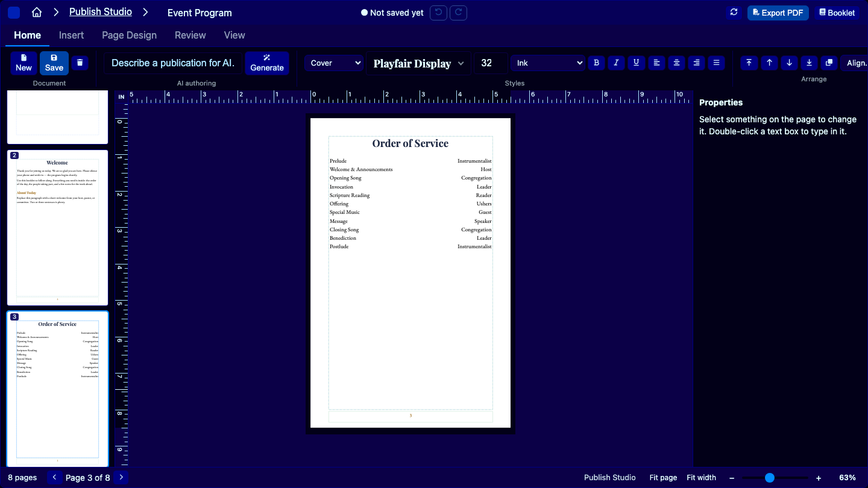Open the Ink color dropdown
Screen dimensions: 868x488
(548, 63)
